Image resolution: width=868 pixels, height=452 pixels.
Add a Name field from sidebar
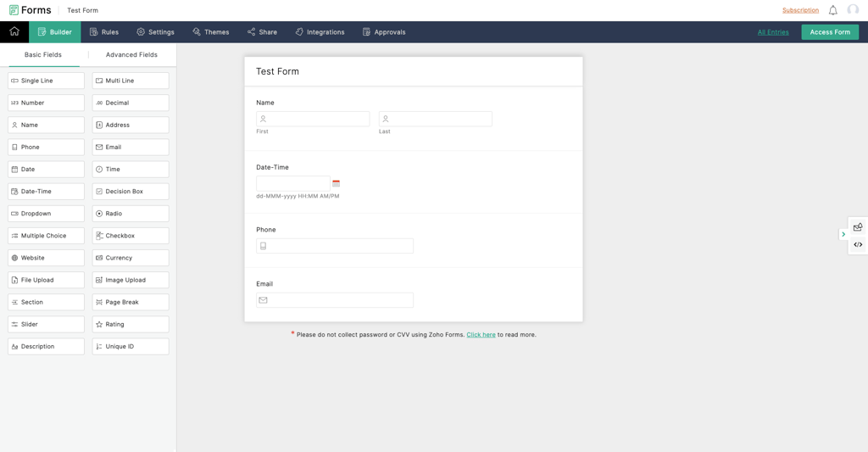(46, 125)
